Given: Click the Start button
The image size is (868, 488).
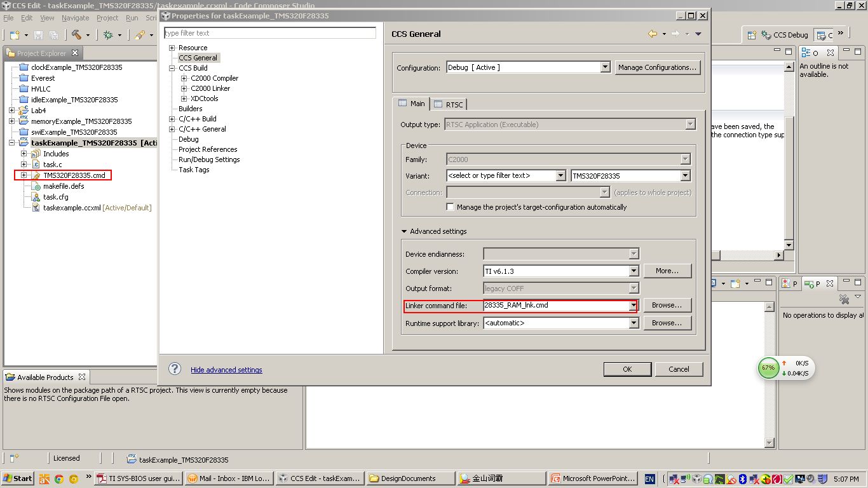Looking at the screenshot, I should (x=17, y=478).
